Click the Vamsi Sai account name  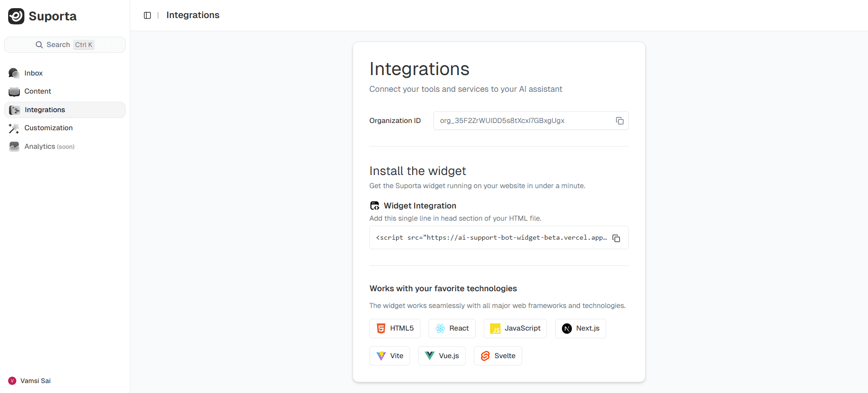pos(35,381)
